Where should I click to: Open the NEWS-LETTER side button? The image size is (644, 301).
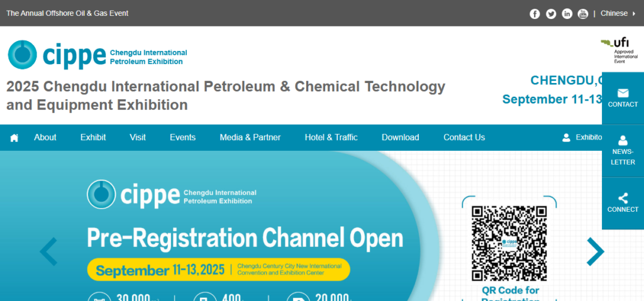(x=623, y=151)
